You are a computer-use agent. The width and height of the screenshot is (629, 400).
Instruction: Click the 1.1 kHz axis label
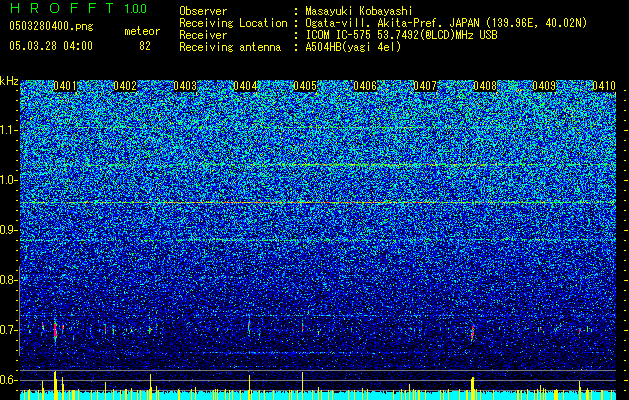(x=9, y=130)
